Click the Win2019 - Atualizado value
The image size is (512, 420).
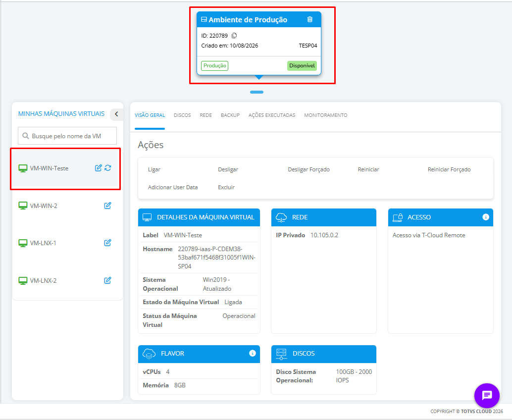coord(217,284)
